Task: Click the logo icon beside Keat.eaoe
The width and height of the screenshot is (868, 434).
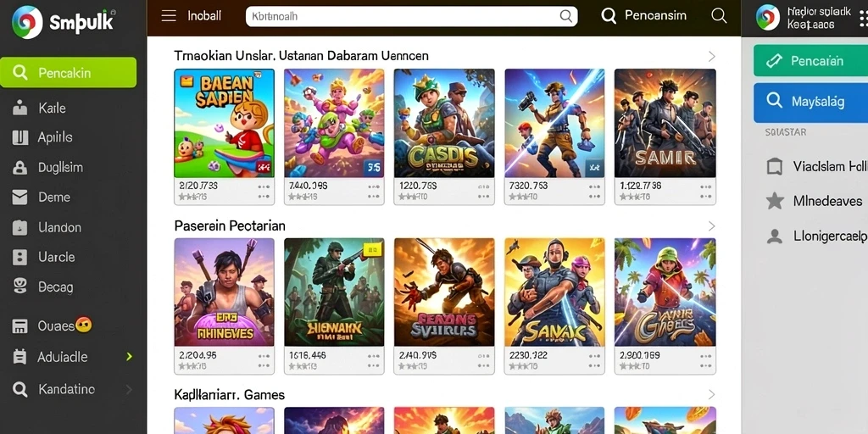Action: [768, 17]
